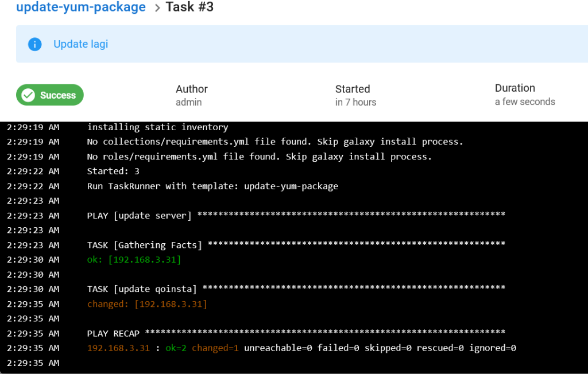Click the Author value 'admin'
The image size is (588, 374).
[188, 102]
